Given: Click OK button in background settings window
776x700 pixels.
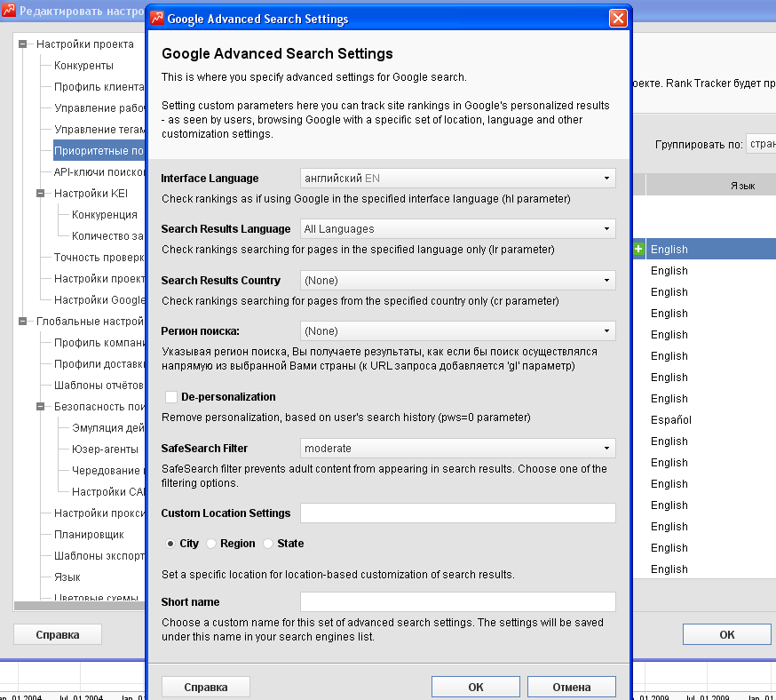Looking at the screenshot, I should (x=726, y=634).
